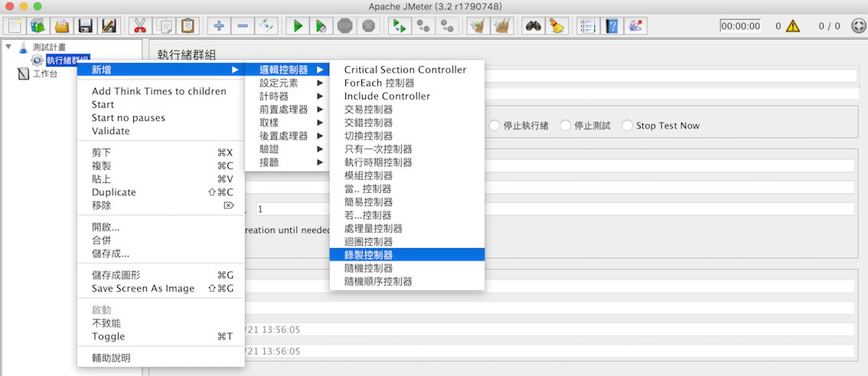Choose Critical Section Controller
Viewport: 868px width, 376px height.
407,70
